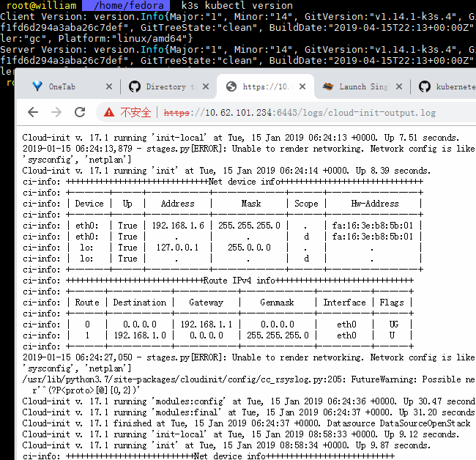Click 'root@william' in the terminal prompt

pyautogui.click(x=41, y=5)
